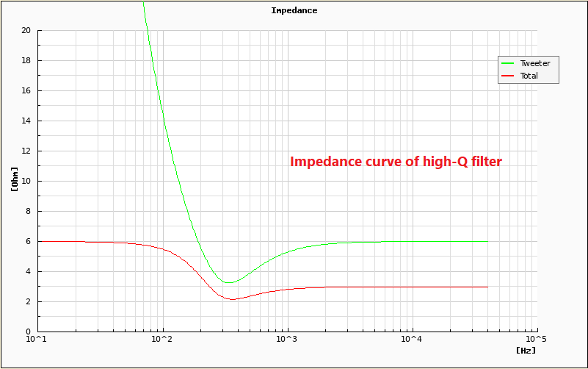
Task: Click the 10 y-axis tick label
Action: click(26, 181)
